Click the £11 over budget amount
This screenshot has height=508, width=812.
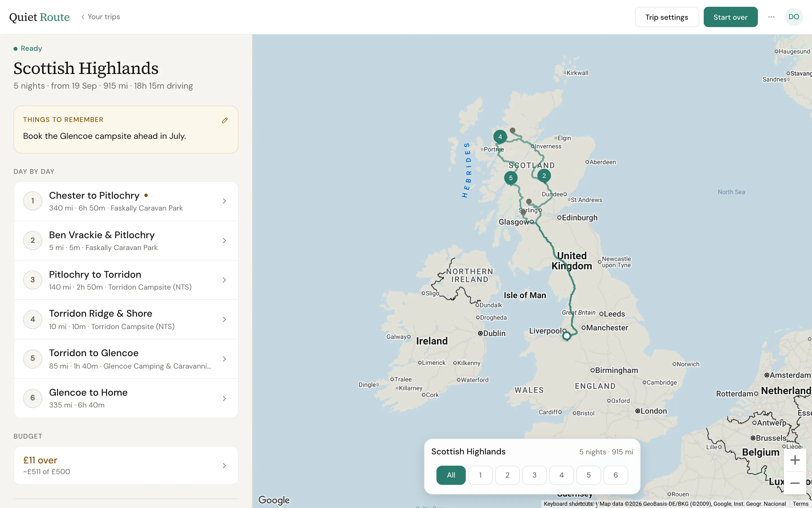click(x=40, y=460)
